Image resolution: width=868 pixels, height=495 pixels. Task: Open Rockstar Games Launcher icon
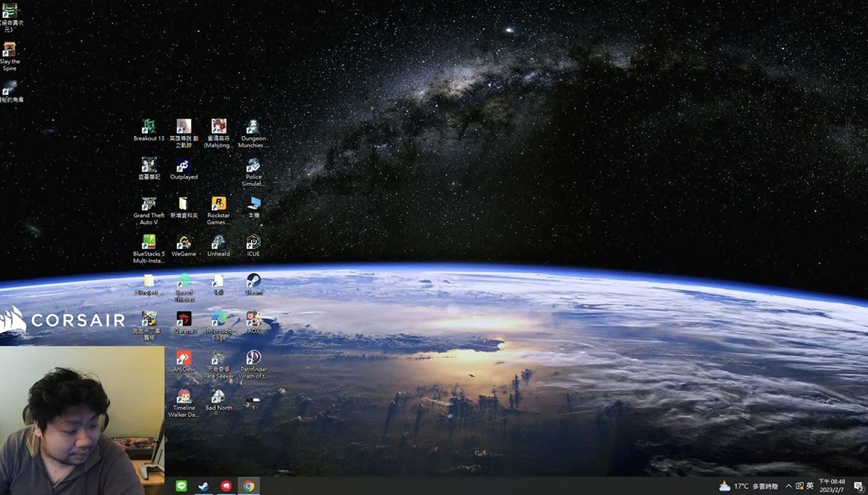pos(218,211)
